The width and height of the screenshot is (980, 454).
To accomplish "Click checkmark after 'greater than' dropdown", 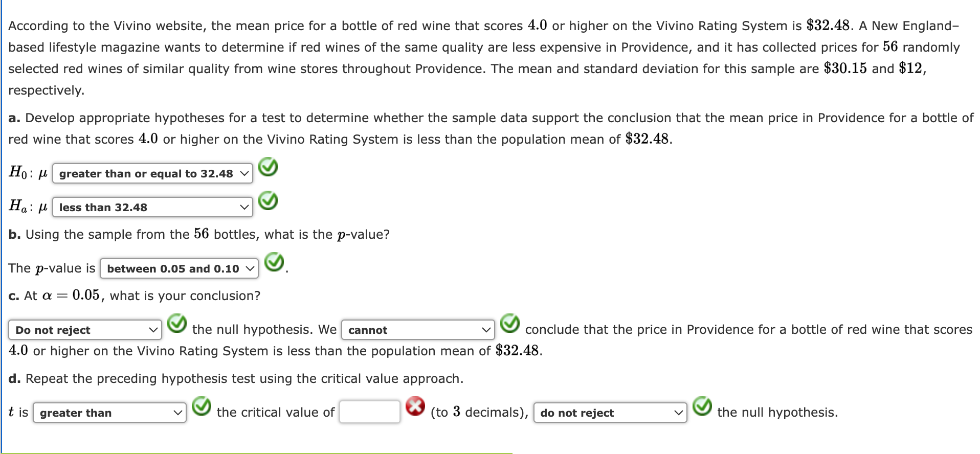I will tap(202, 406).
